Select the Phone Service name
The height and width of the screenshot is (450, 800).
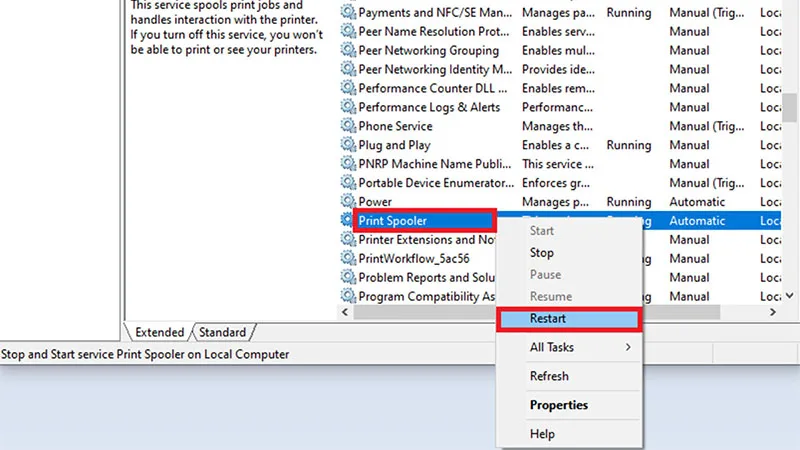click(395, 126)
